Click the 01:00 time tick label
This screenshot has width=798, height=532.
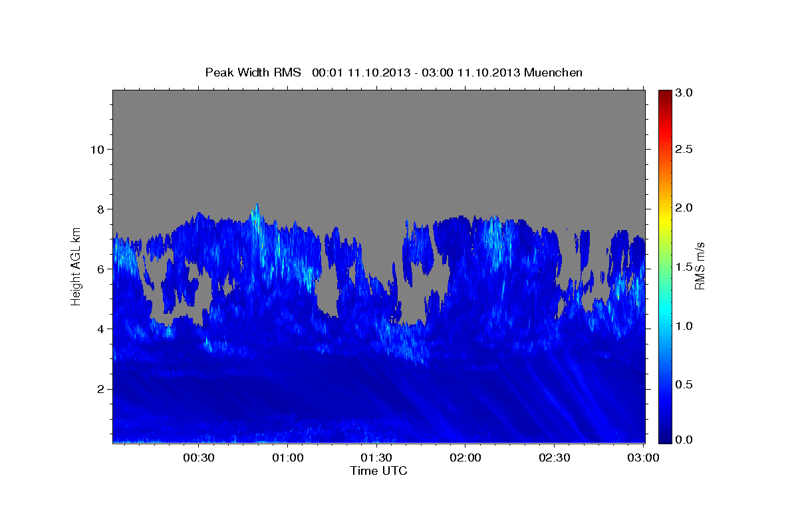point(288,458)
